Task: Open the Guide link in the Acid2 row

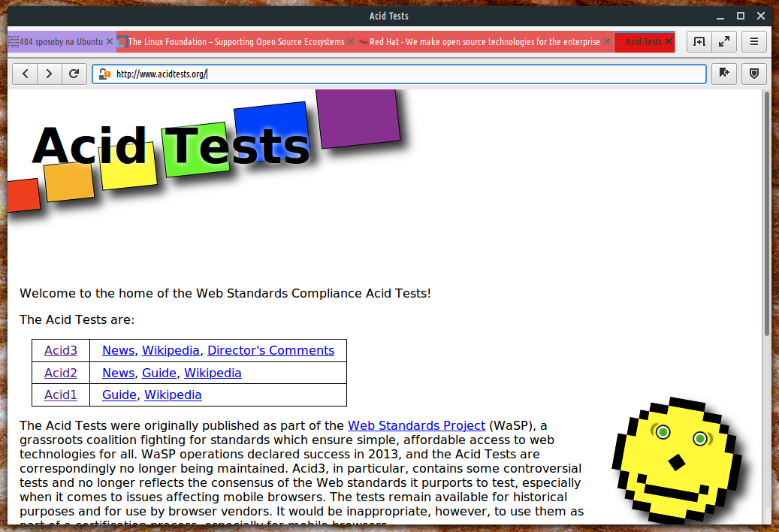Action: [159, 373]
